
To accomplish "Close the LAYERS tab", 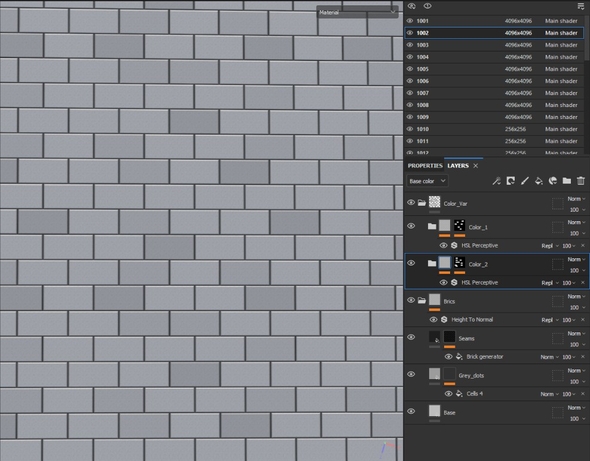I will coord(476,166).
